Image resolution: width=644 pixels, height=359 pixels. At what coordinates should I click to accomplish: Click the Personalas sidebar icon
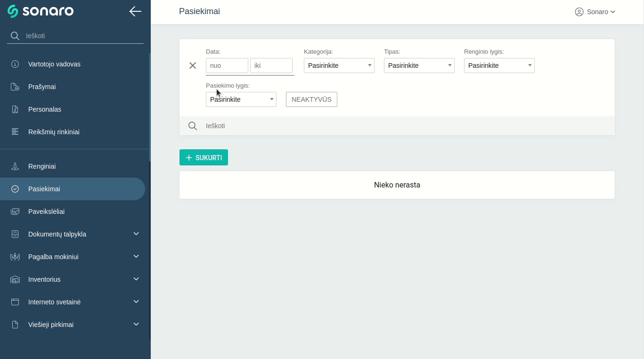pyautogui.click(x=15, y=109)
